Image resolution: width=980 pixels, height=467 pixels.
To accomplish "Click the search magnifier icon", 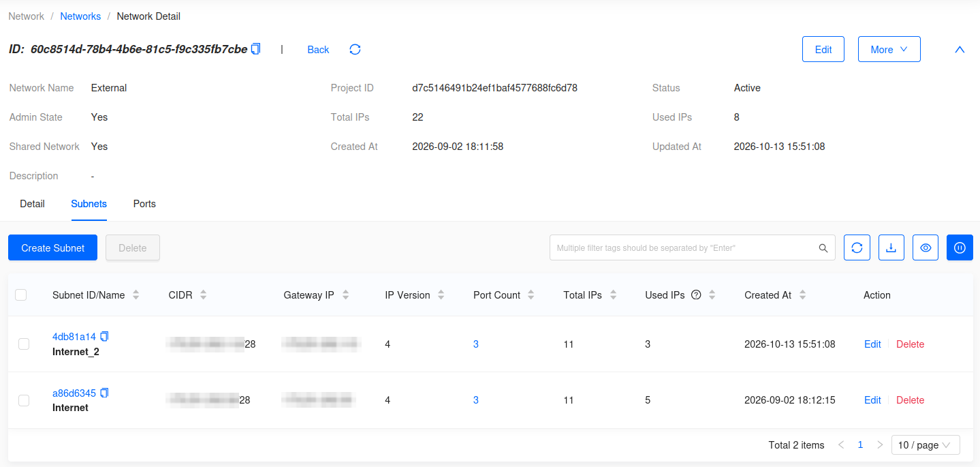I will tap(823, 248).
